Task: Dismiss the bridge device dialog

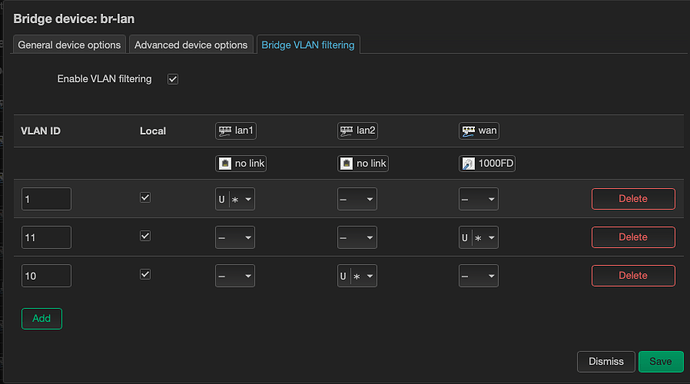Action: (606, 362)
